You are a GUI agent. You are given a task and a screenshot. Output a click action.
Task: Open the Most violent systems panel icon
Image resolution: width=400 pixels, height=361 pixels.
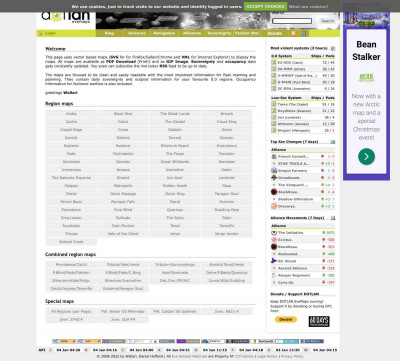pos(333,48)
